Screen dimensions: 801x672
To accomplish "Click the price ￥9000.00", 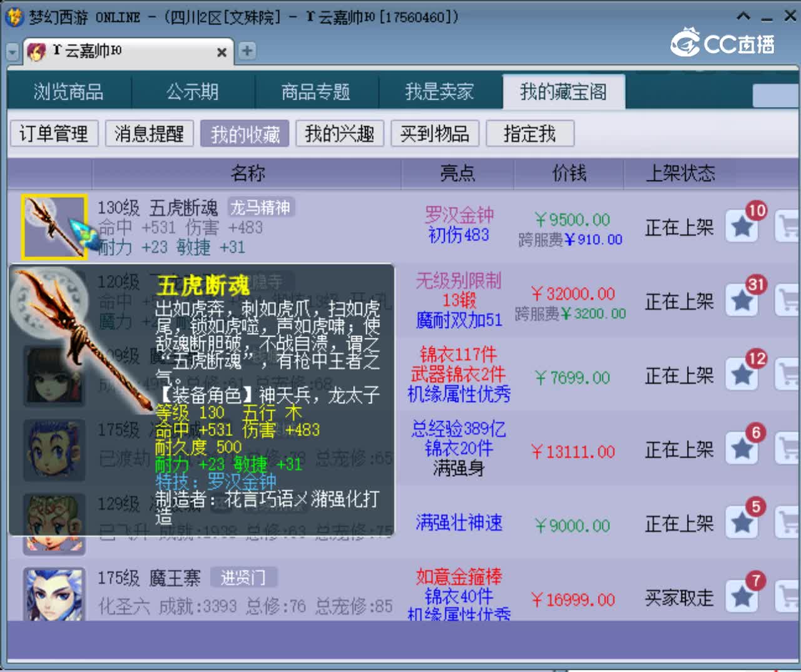I will click(572, 525).
